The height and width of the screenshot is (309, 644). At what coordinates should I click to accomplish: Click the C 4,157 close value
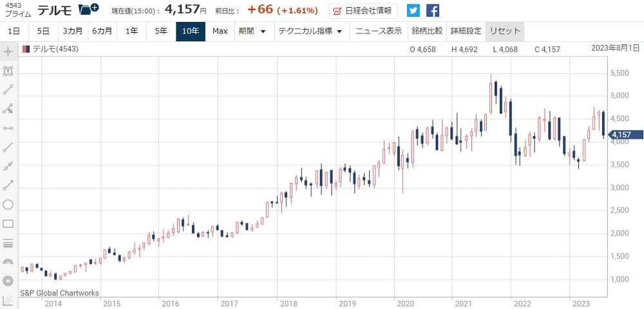coord(547,50)
